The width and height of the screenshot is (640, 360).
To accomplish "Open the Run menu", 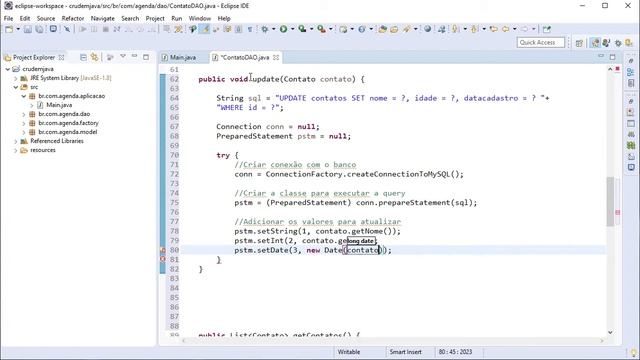I will coord(177,18).
